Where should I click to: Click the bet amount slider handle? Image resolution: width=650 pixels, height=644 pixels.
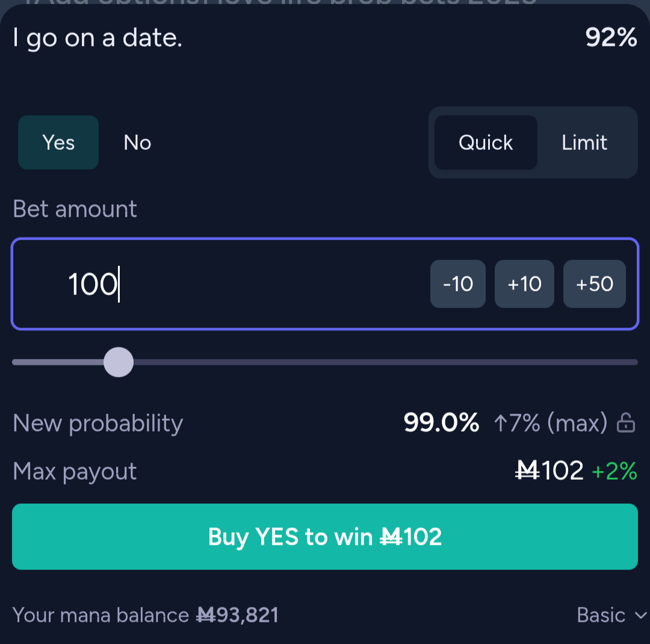[119, 362]
